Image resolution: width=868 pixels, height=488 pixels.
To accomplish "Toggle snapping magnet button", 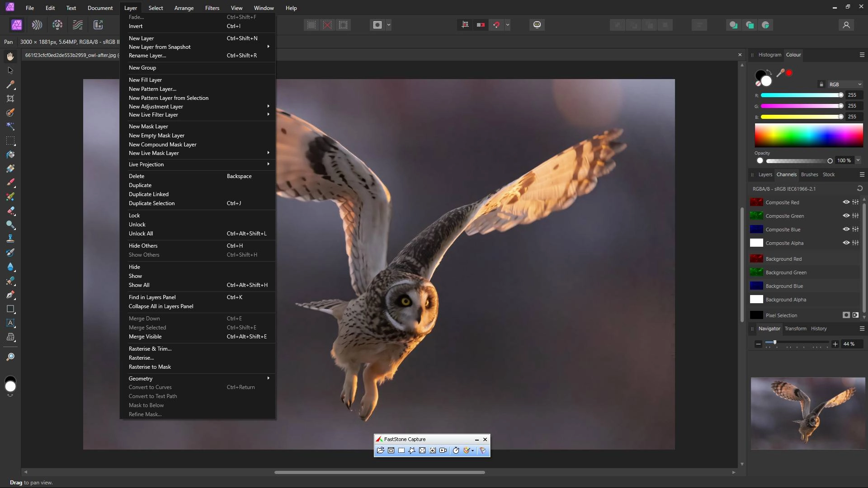I will coord(496,25).
